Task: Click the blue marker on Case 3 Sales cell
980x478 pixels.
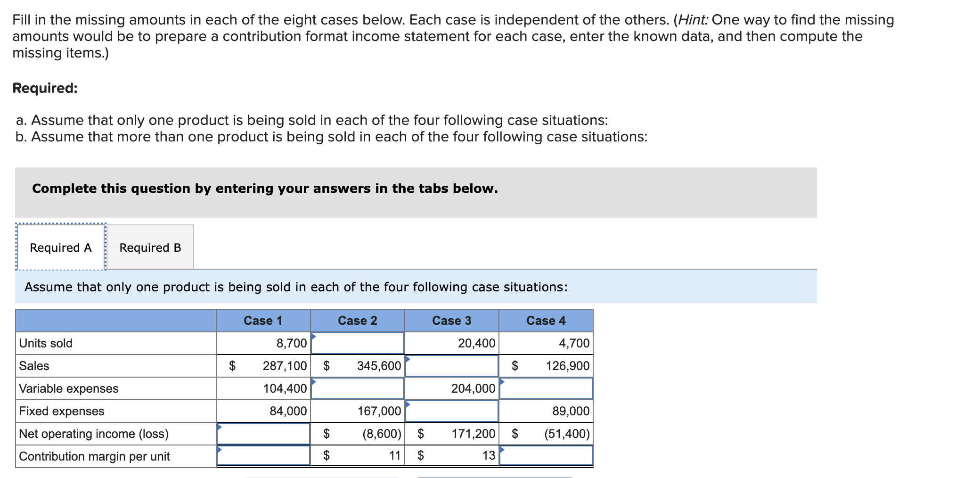Action: (407, 359)
